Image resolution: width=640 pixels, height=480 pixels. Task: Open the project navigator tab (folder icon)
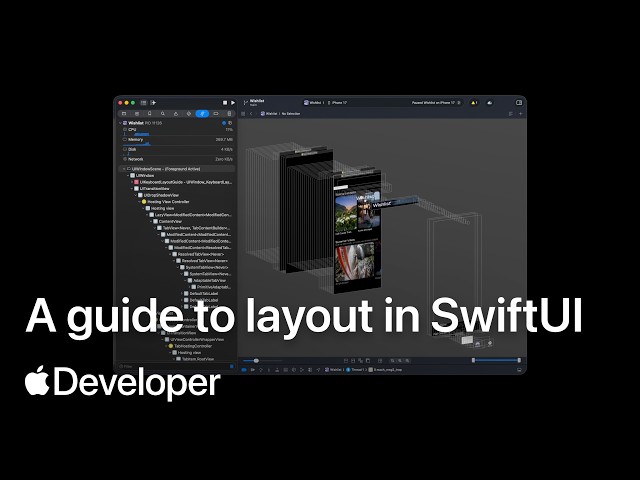124,113
